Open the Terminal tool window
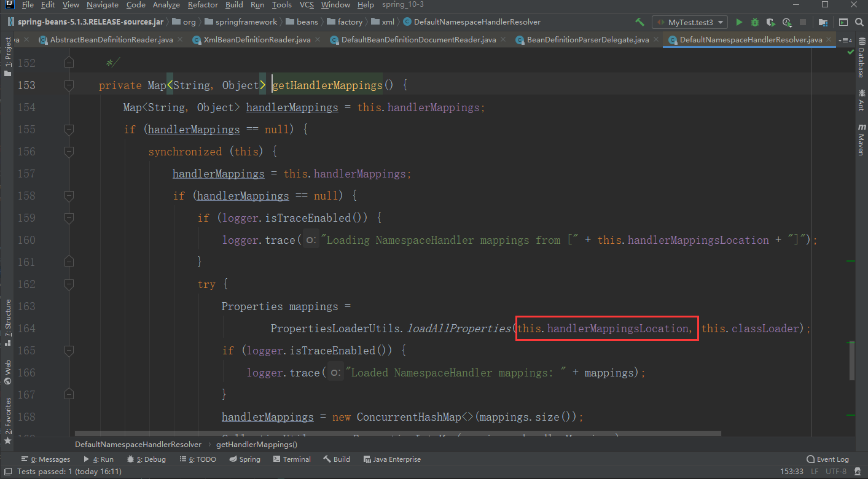This screenshot has height=479, width=868. click(292, 459)
